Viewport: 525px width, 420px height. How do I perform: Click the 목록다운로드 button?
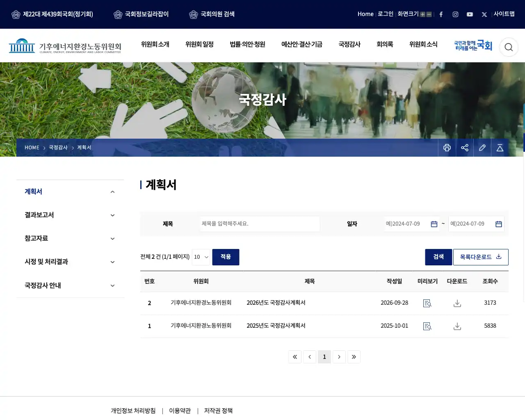click(x=481, y=257)
